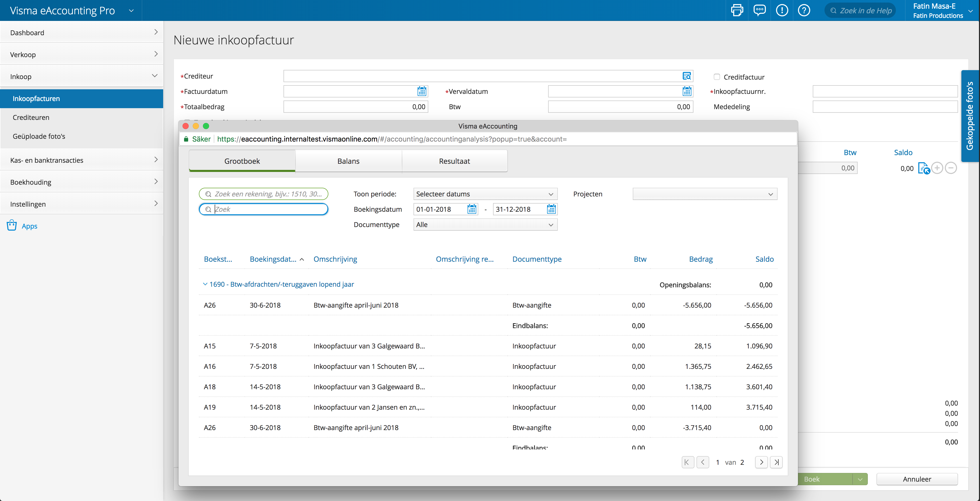This screenshot has height=501, width=980.
Task: Collapse account 1690 Btw-afdrachten group
Action: tap(205, 284)
